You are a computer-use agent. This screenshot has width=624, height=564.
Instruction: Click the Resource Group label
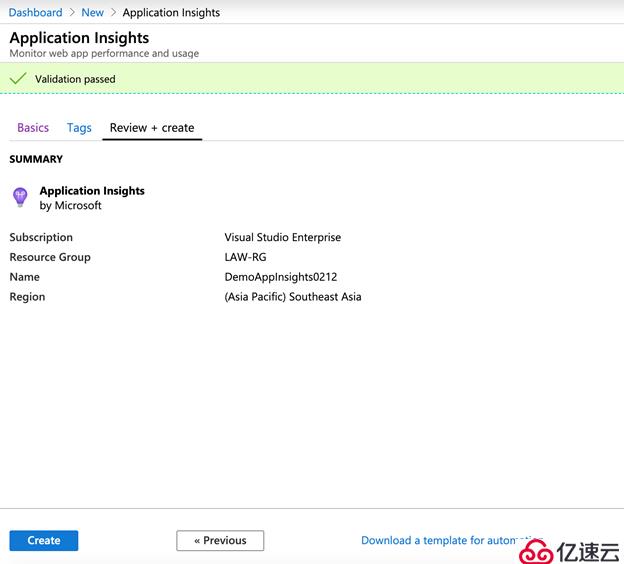click(50, 257)
